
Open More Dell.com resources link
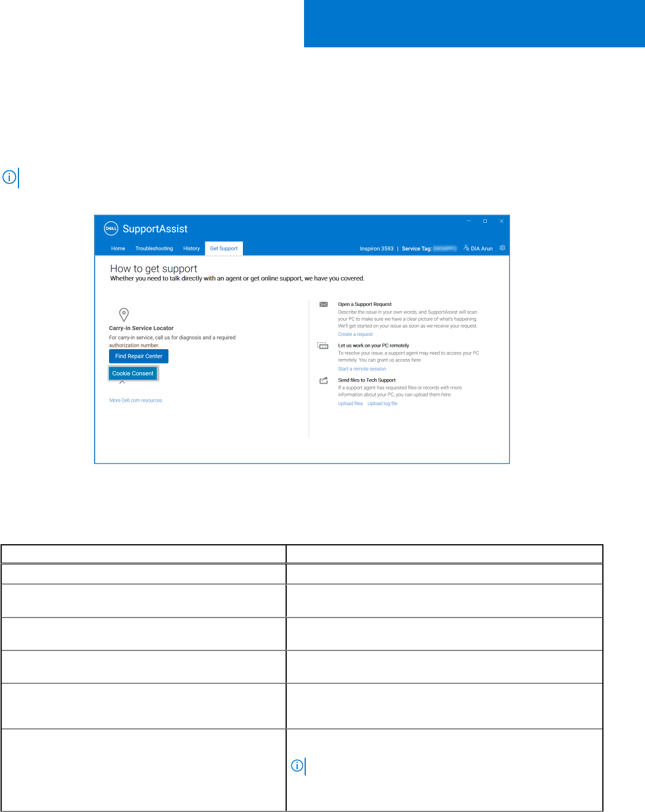(136, 401)
